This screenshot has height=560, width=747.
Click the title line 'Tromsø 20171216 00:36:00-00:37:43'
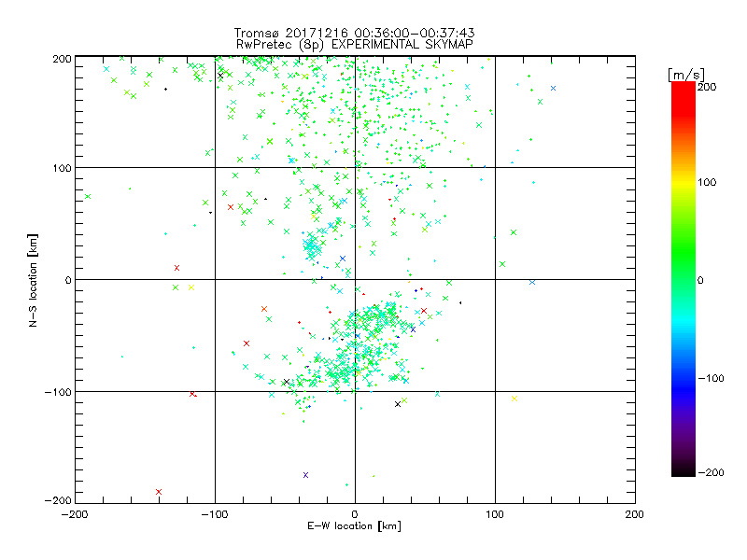pos(354,33)
